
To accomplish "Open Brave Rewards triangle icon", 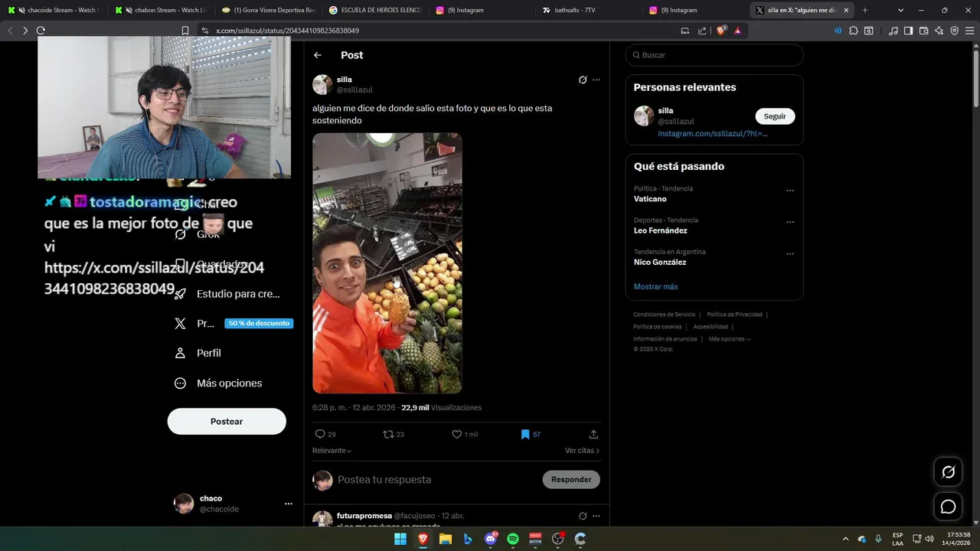I will [737, 31].
